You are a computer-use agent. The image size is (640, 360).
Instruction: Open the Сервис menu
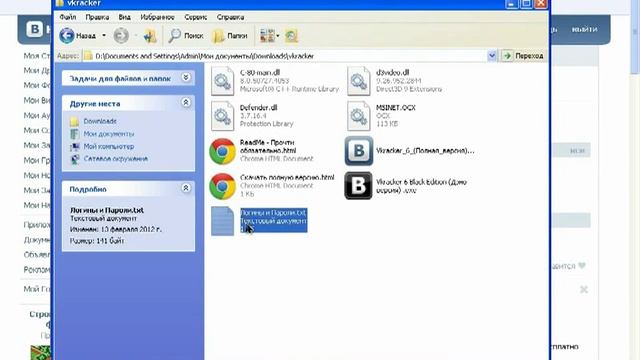[196, 17]
